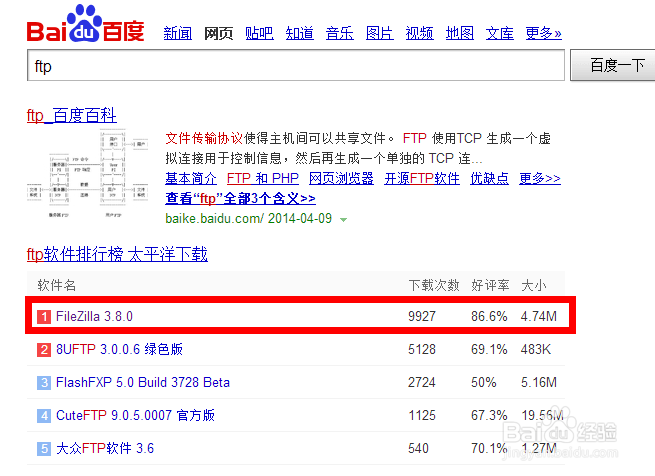The width and height of the screenshot is (655, 476).
Task: Open 大众FTP软件 3.6 link
Action: tap(105, 448)
